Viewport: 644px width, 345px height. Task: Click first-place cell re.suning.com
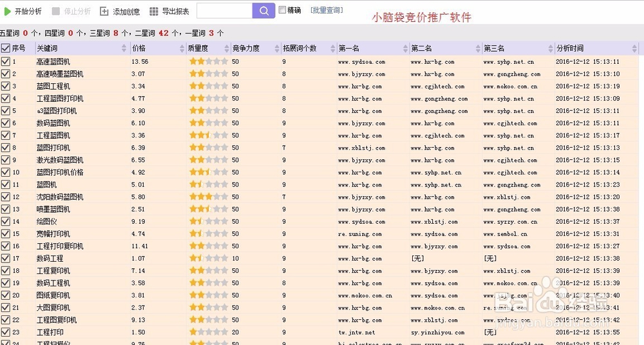(x=360, y=234)
